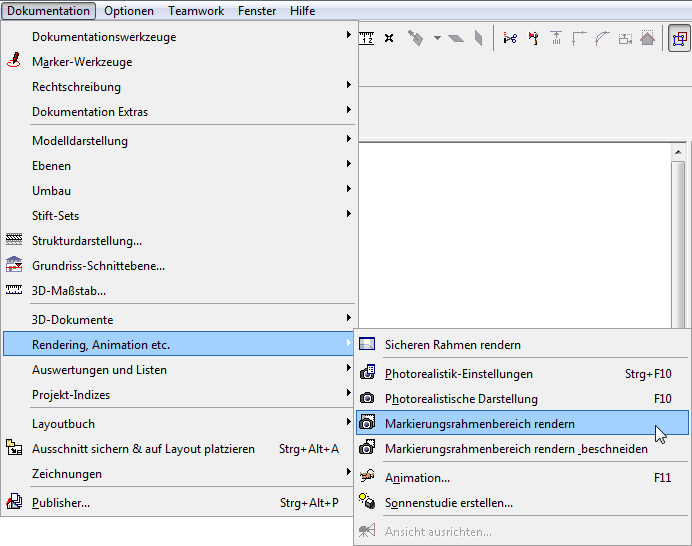Click camera icon beside Markierungsrahmenbereich rendern
Screen dimensions: 692x546
(x=367, y=422)
